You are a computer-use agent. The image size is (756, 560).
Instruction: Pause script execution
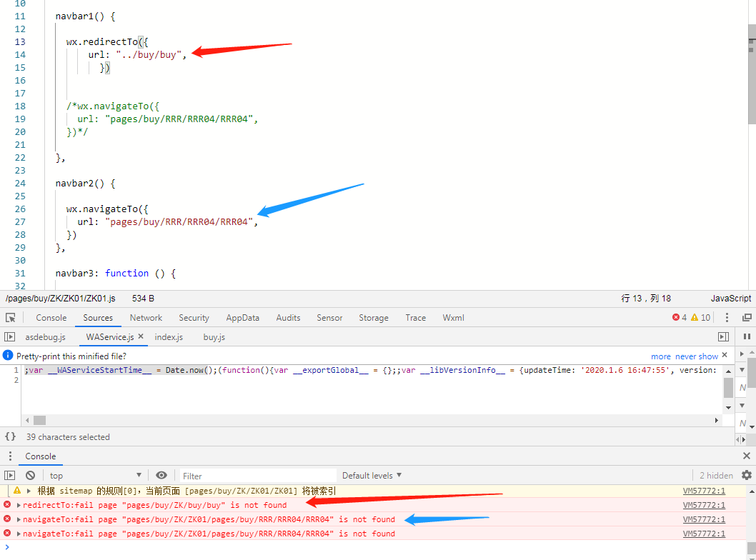(747, 337)
